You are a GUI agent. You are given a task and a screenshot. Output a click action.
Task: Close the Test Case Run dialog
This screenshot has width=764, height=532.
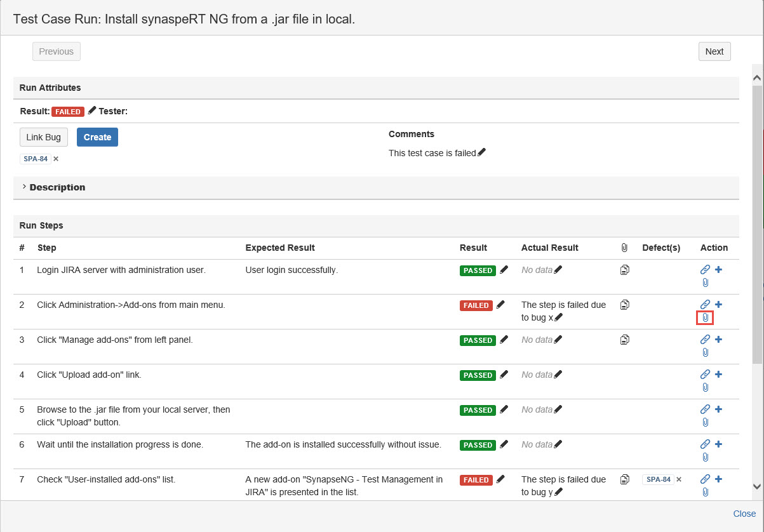(x=744, y=514)
